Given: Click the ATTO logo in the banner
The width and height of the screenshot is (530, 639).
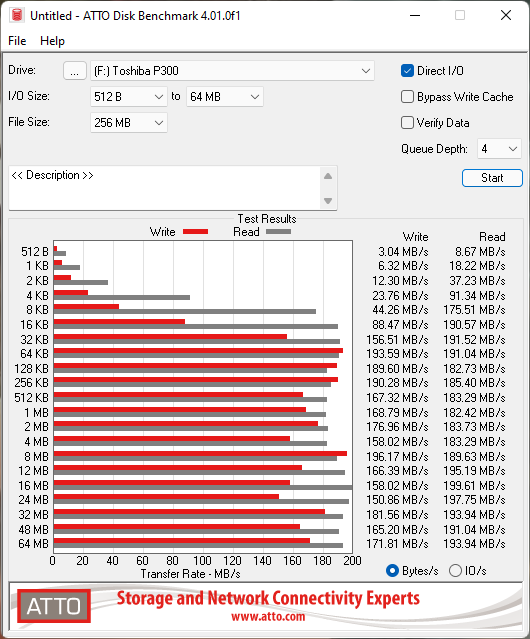Looking at the screenshot, I should (54, 606).
